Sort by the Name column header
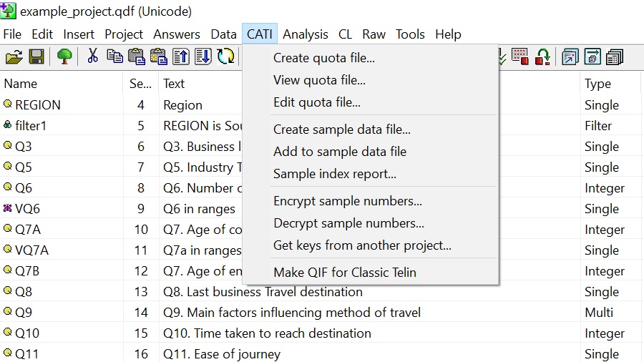 (x=62, y=83)
